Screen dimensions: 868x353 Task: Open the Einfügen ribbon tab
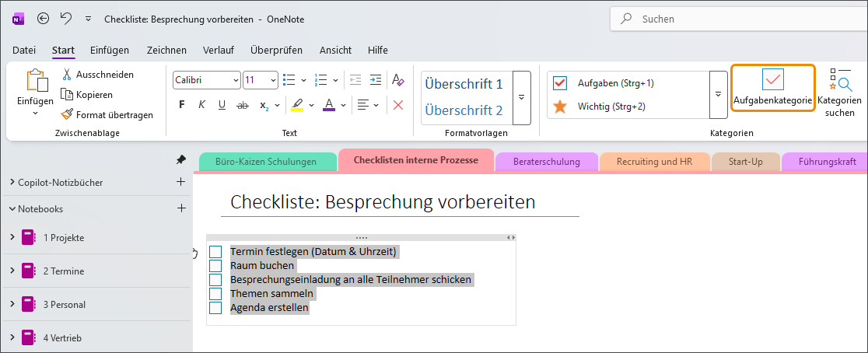pyautogui.click(x=110, y=50)
